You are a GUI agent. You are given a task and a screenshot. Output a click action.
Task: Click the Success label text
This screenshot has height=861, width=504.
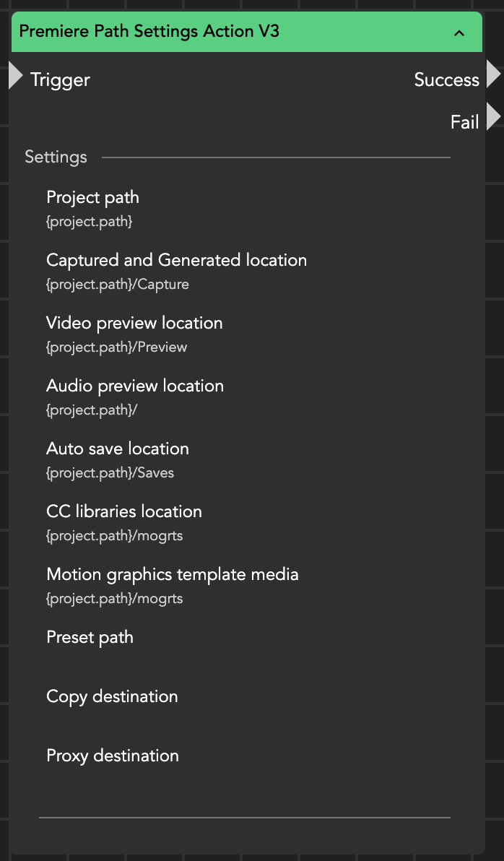pyautogui.click(x=446, y=79)
